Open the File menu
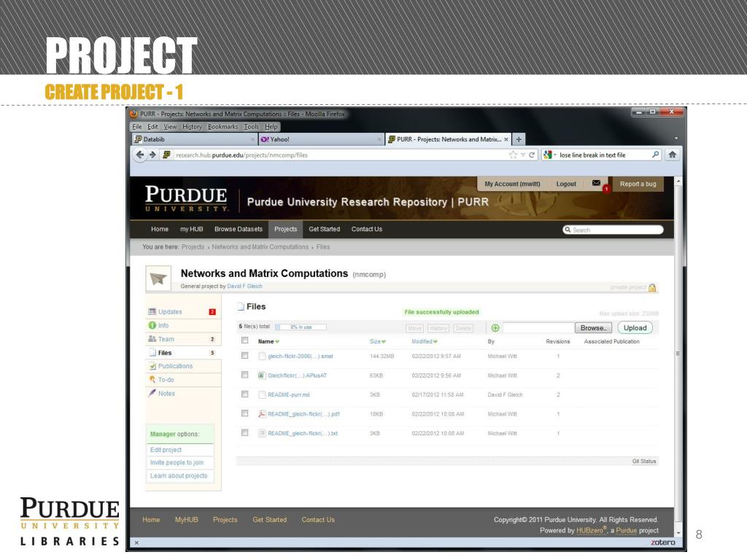747x560 pixels. 137,127
